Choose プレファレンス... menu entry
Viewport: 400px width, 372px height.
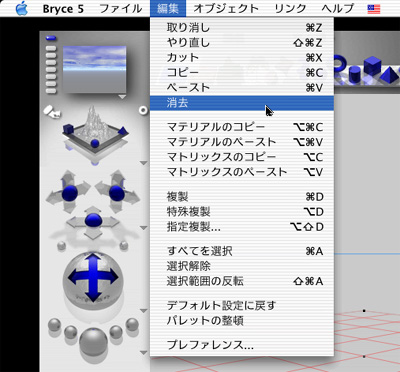[210, 345]
